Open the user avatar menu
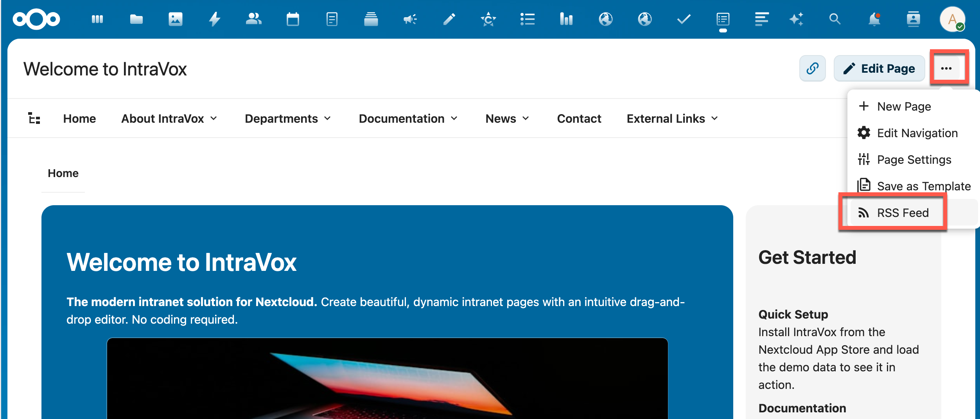Image resolution: width=980 pixels, height=419 pixels. pyautogui.click(x=953, y=19)
